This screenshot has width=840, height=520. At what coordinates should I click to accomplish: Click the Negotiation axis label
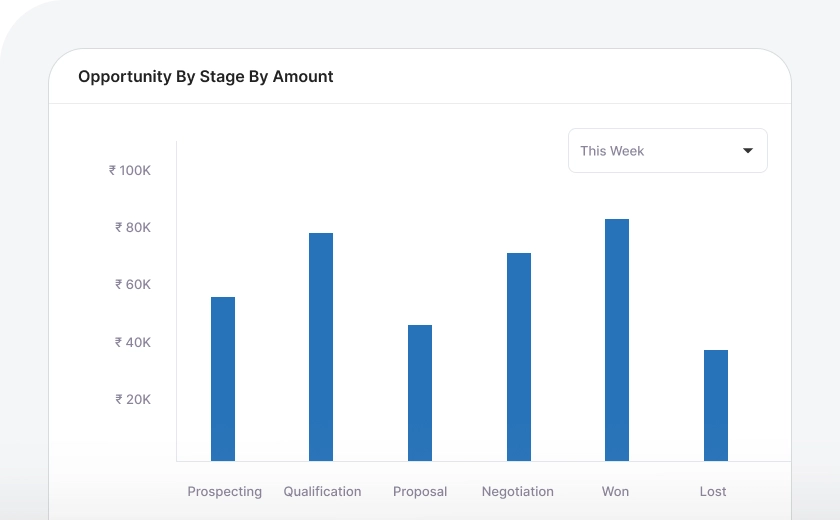click(517, 491)
